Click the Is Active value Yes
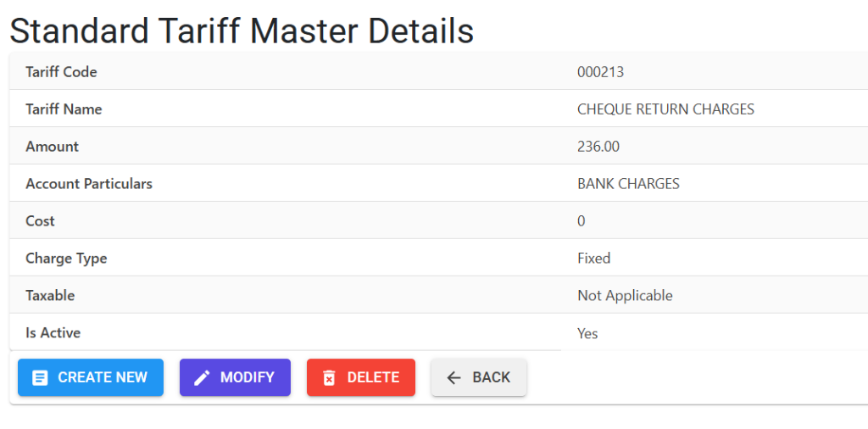The height and width of the screenshot is (429, 868). pos(587,334)
